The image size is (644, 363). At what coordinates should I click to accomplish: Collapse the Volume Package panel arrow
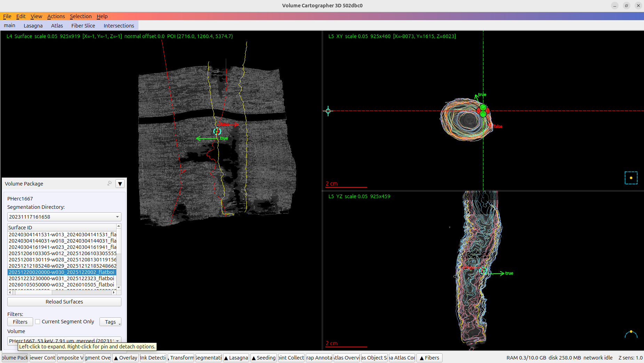pyautogui.click(x=120, y=184)
